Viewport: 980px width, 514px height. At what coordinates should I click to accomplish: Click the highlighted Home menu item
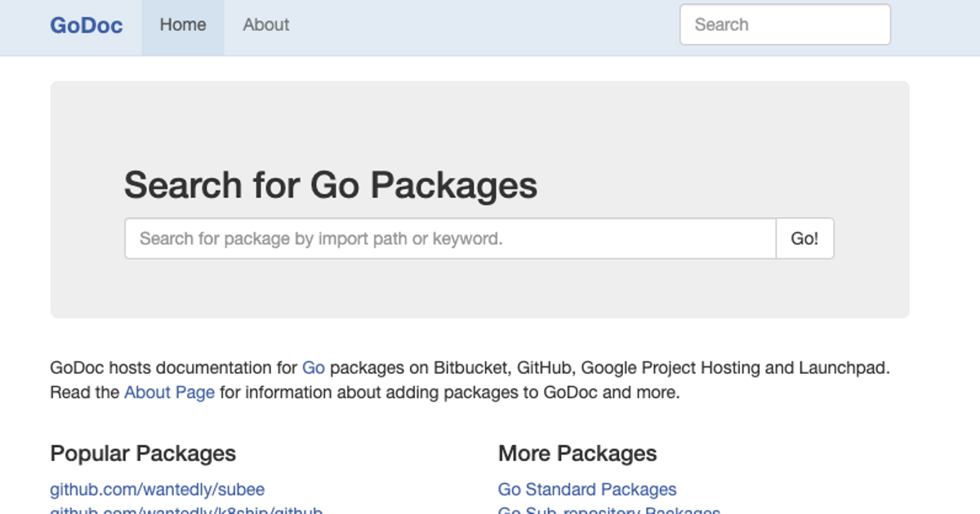pyautogui.click(x=181, y=24)
